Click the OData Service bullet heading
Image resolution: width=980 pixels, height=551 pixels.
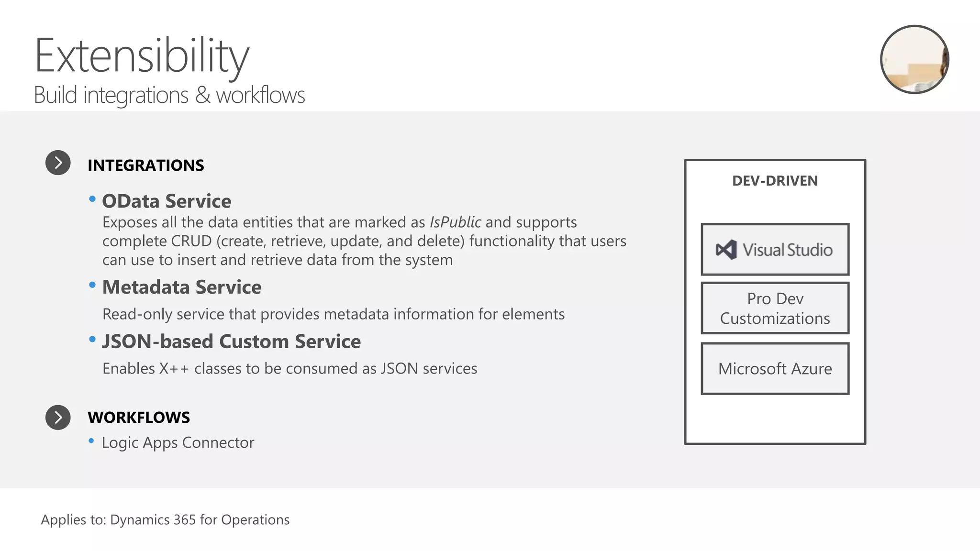coord(167,201)
